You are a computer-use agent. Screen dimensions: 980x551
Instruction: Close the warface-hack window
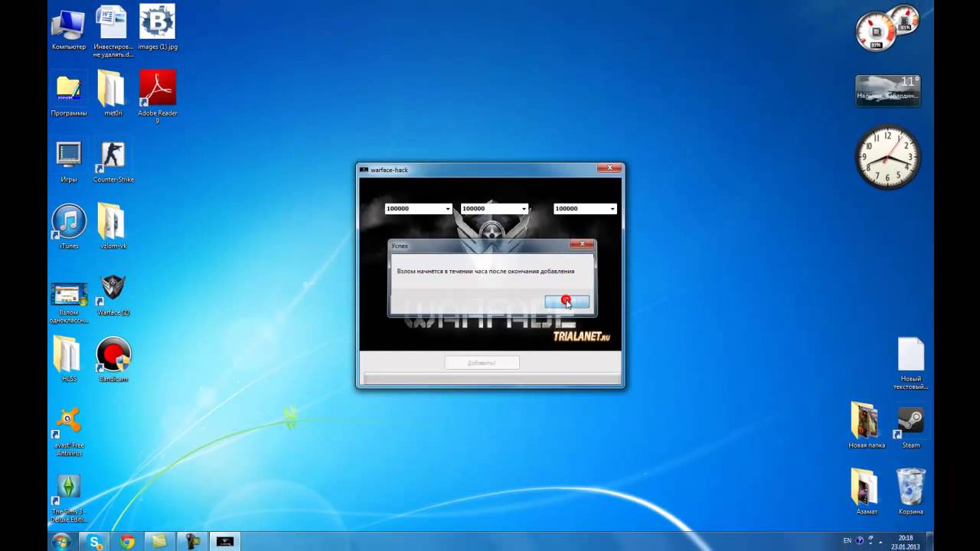tap(610, 168)
